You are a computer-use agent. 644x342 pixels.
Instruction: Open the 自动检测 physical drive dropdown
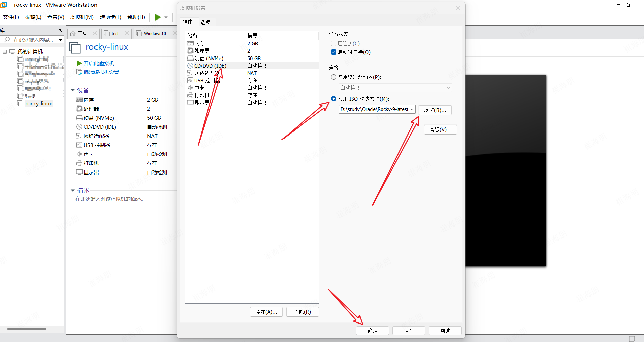point(448,88)
